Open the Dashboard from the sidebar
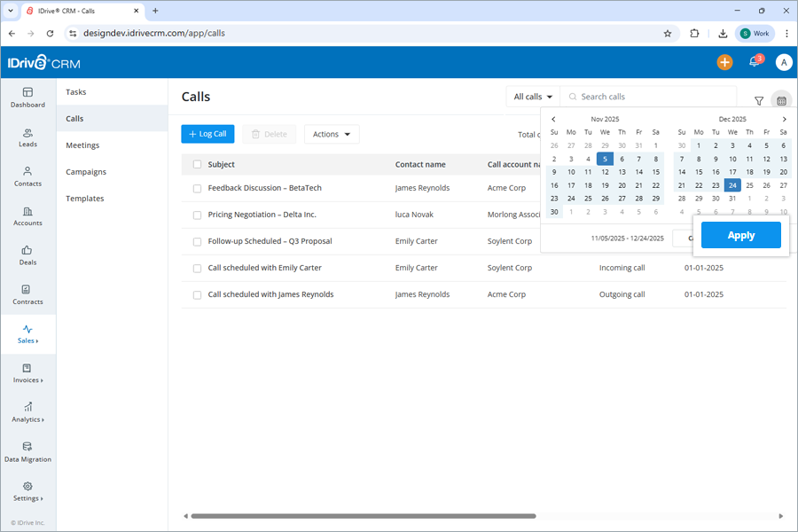 pyautogui.click(x=27, y=98)
